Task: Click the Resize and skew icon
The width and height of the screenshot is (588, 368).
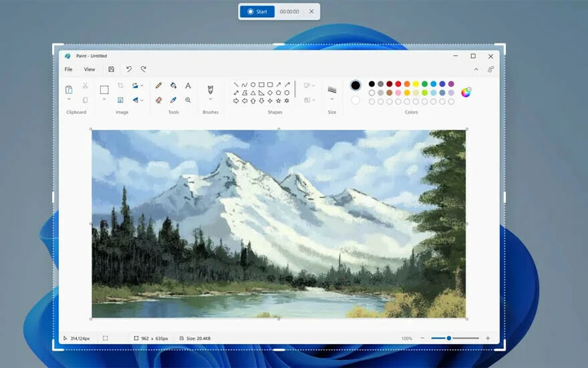Action: click(x=120, y=100)
